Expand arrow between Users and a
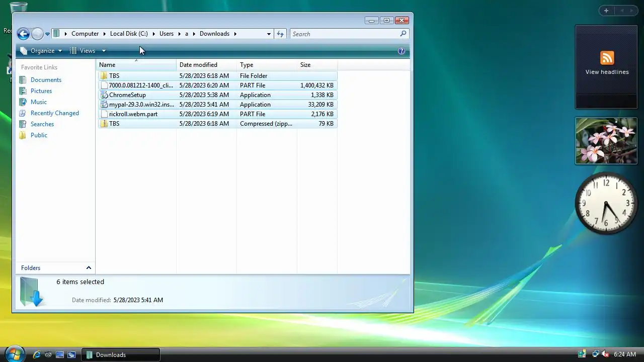Screen dimensions: 644x362 click(179, 34)
